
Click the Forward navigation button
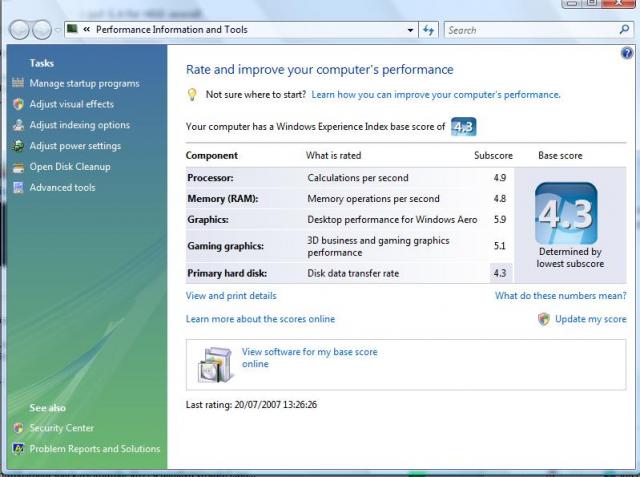click(42, 30)
